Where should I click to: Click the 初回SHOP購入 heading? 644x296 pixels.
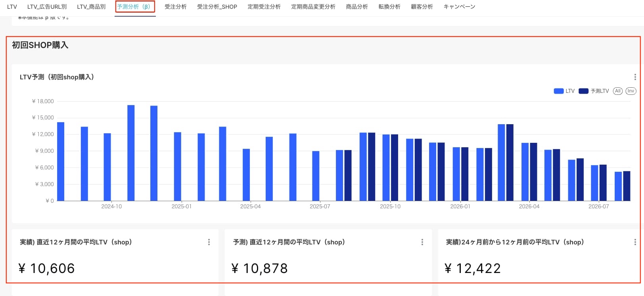pos(40,45)
